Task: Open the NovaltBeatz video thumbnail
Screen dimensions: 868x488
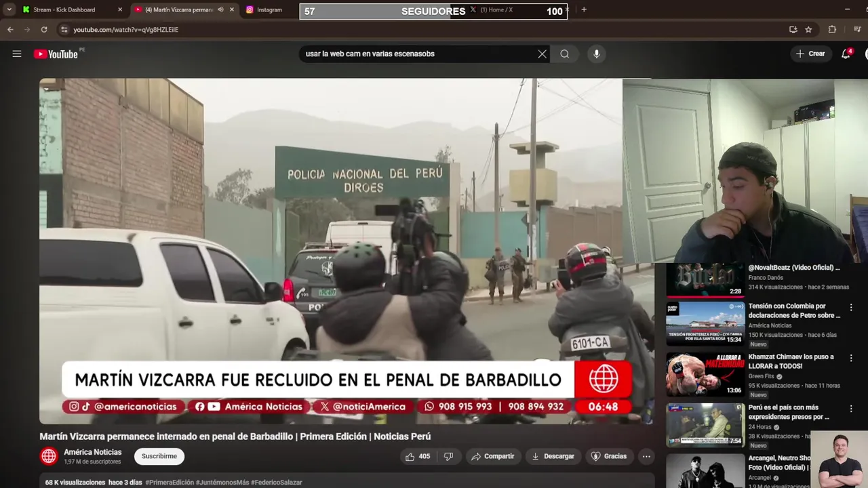Action: pos(705,280)
